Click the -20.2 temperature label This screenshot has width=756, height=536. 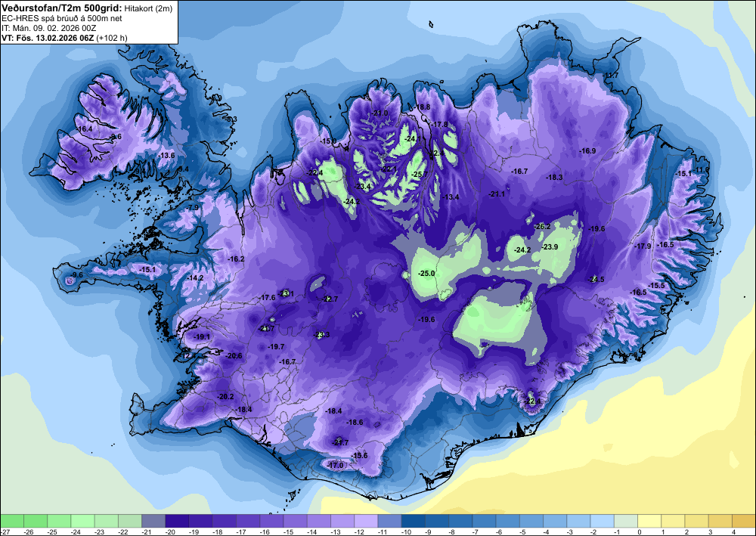pos(225,397)
